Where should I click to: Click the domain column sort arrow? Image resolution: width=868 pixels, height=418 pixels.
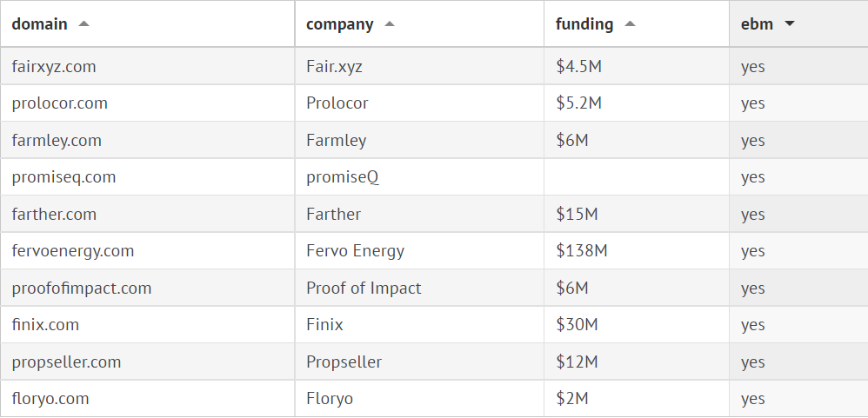tap(84, 24)
